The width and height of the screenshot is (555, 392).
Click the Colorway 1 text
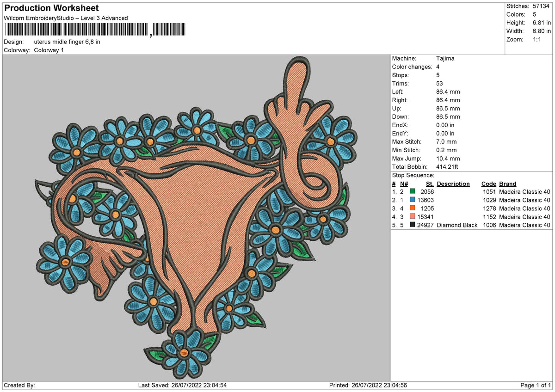pyautogui.click(x=49, y=50)
